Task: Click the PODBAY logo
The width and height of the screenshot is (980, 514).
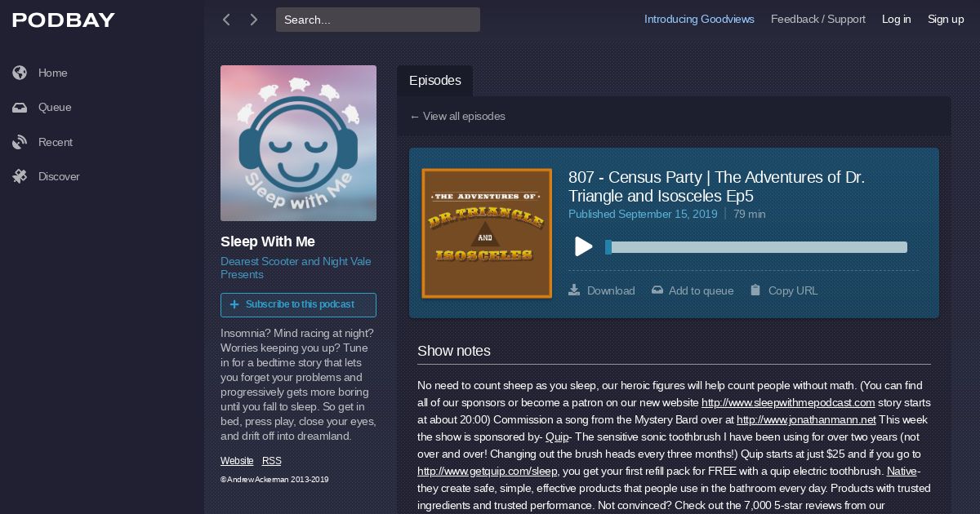Action: [64, 20]
